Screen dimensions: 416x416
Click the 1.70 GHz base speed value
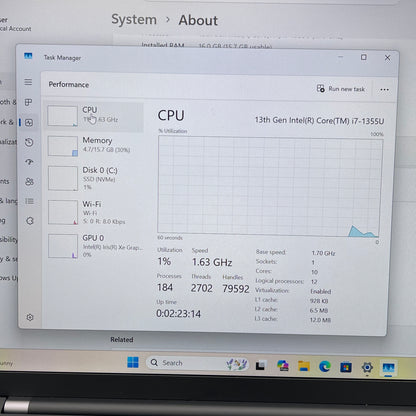click(323, 253)
